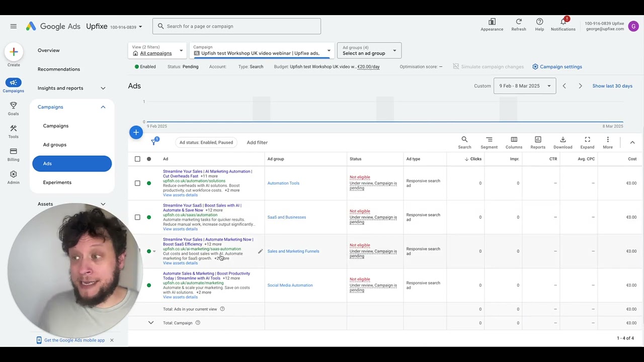Go to the previous date range
The height and width of the screenshot is (362, 644).
pos(564,86)
